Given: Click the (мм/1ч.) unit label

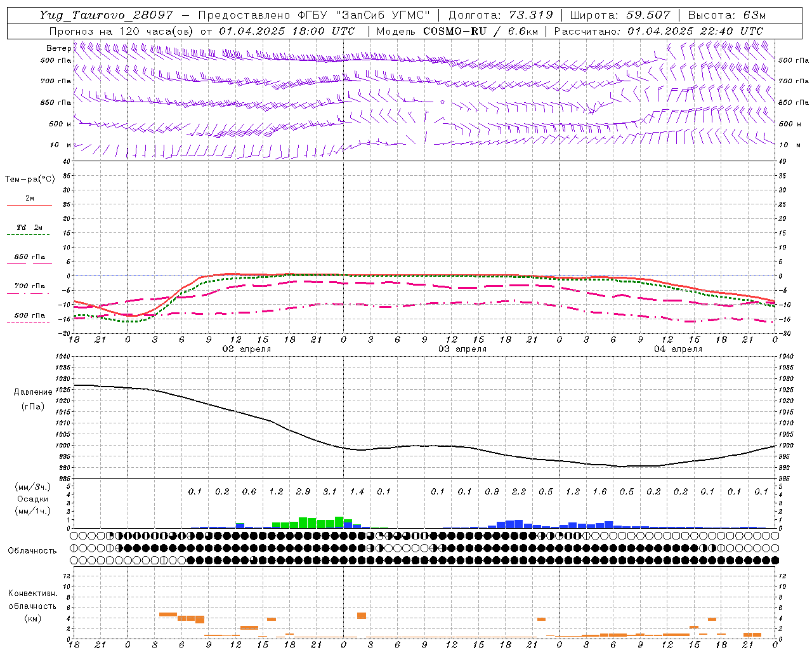Looking at the screenshot, I should tap(32, 512).
